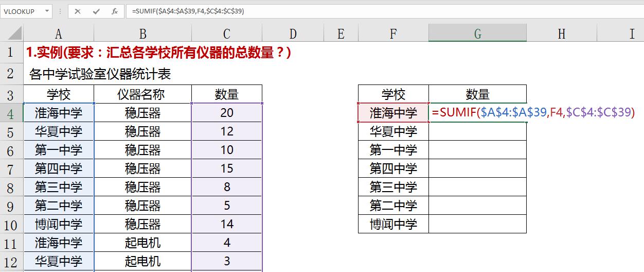Select cell F6 '第一中学'
This screenshot has height=272, width=644.
point(393,150)
